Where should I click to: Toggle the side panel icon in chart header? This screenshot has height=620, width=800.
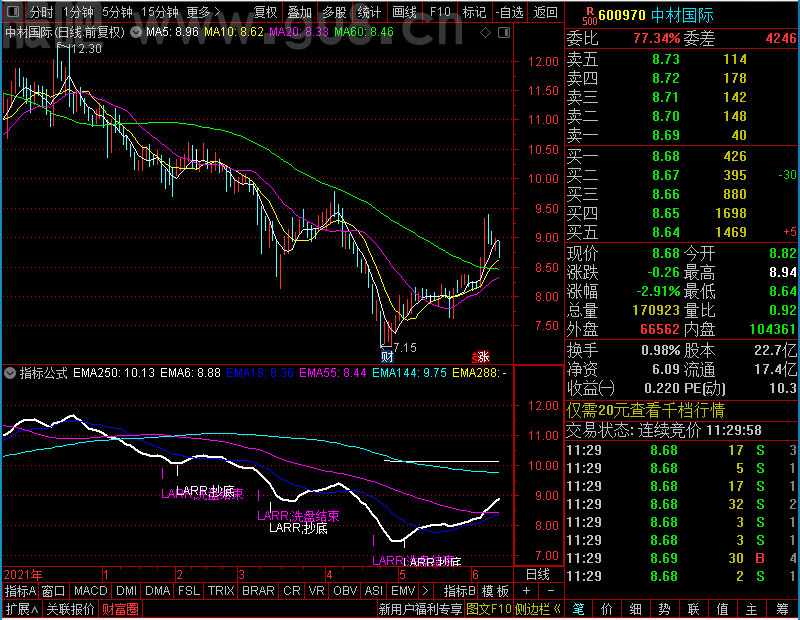504,33
